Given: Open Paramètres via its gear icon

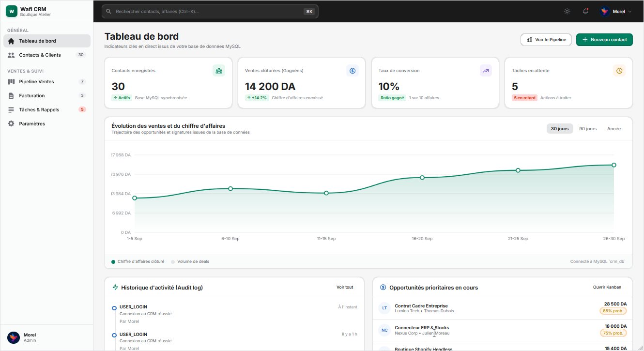Looking at the screenshot, I should (x=11, y=124).
